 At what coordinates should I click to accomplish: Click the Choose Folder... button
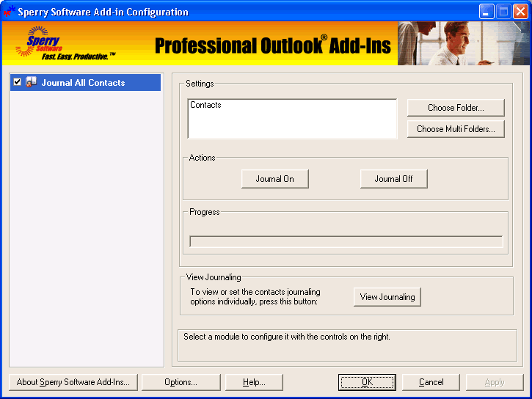[x=456, y=108]
